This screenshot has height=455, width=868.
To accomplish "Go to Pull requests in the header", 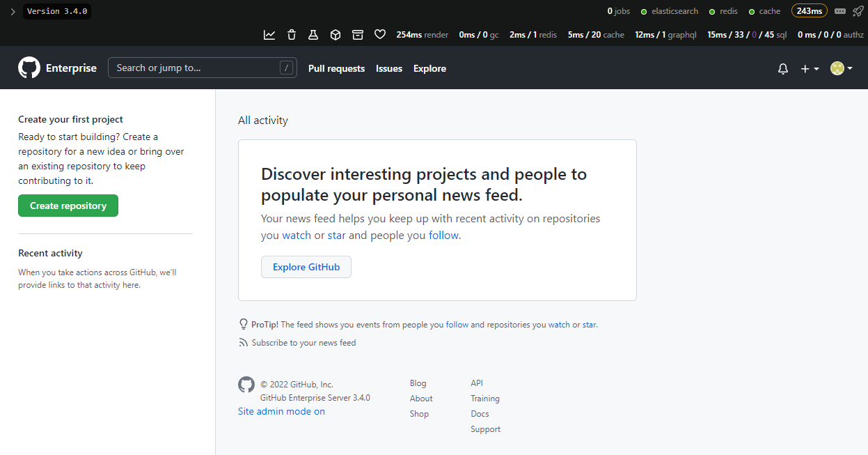I will click(336, 68).
